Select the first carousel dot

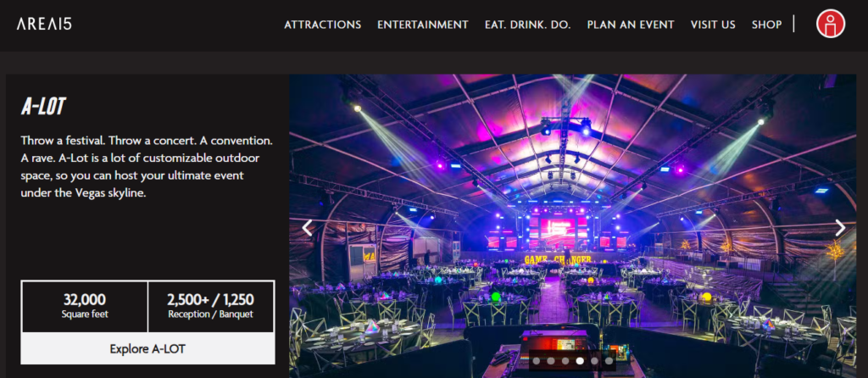click(537, 361)
